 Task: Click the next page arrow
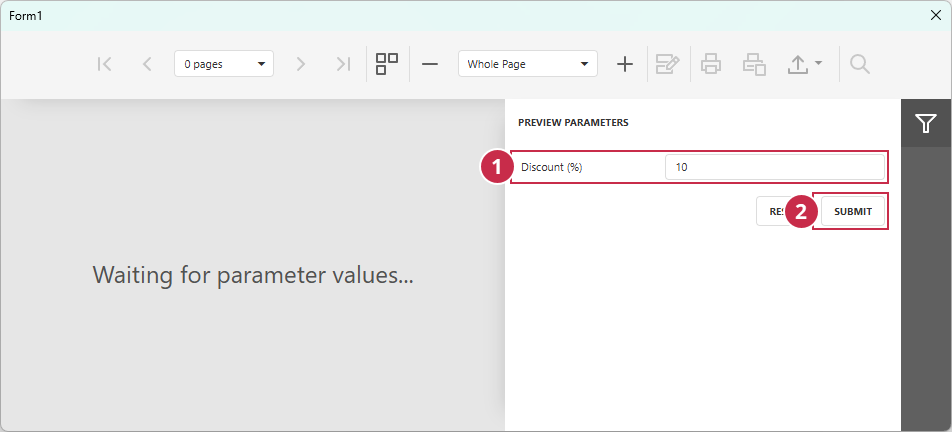pos(301,64)
